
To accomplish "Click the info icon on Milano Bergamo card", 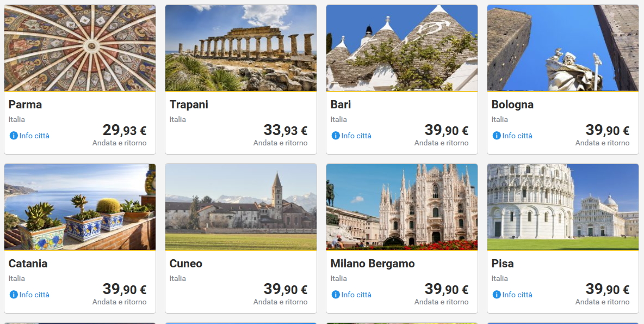I will (x=336, y=295).
